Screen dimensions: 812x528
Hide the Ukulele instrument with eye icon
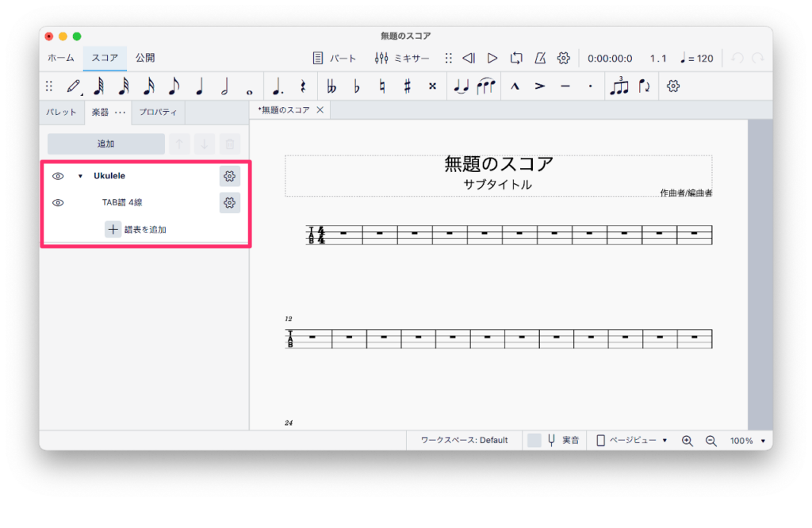pyautogui.click(x=58, y=176)
